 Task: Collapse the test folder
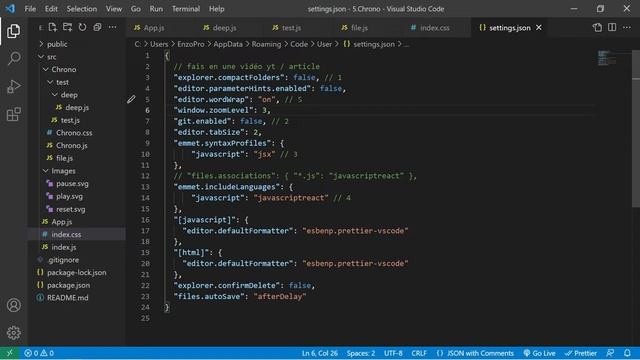[77, 82]
